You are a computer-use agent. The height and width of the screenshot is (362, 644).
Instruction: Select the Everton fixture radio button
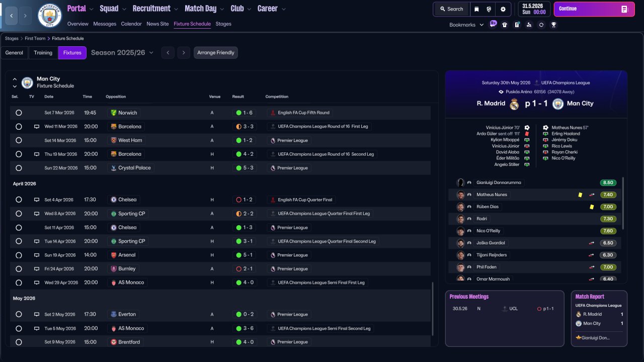tap(19, 314)
